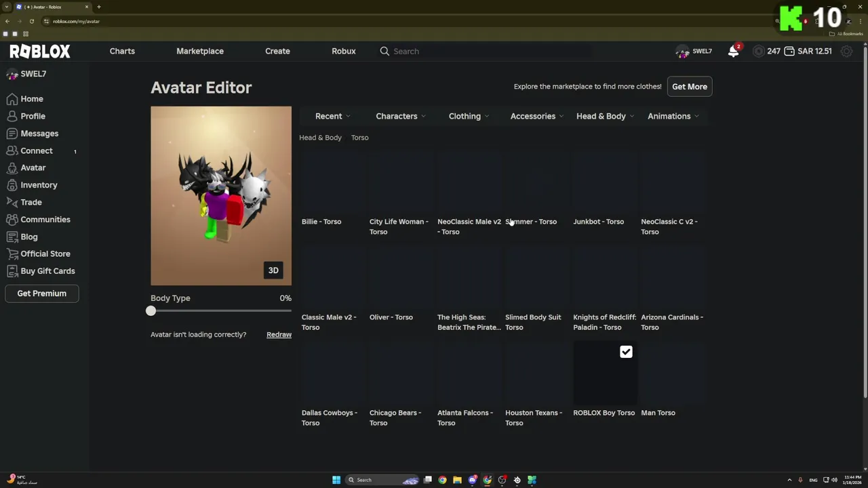This screenshot has width=868, height=488.
Task: Open the SAR 12.51 wallet balance
Action: coord(808,52)
